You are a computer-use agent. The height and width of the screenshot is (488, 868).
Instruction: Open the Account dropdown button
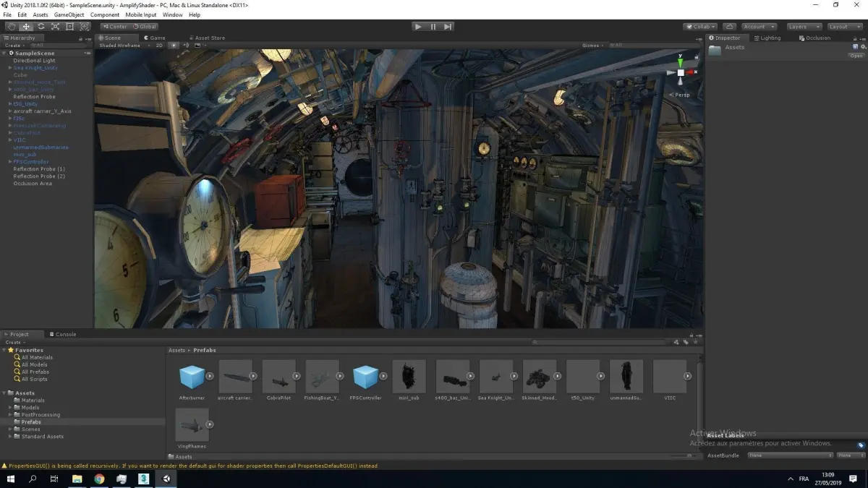(758, 27)
